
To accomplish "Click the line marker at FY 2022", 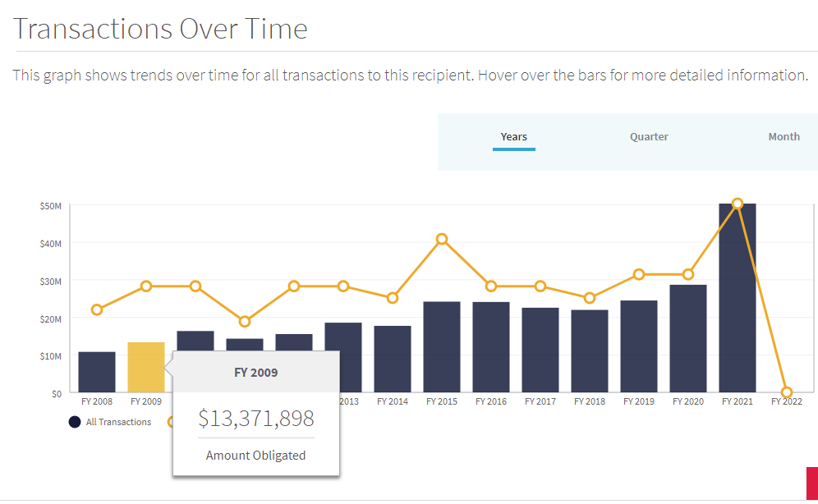I will (787, 392).
